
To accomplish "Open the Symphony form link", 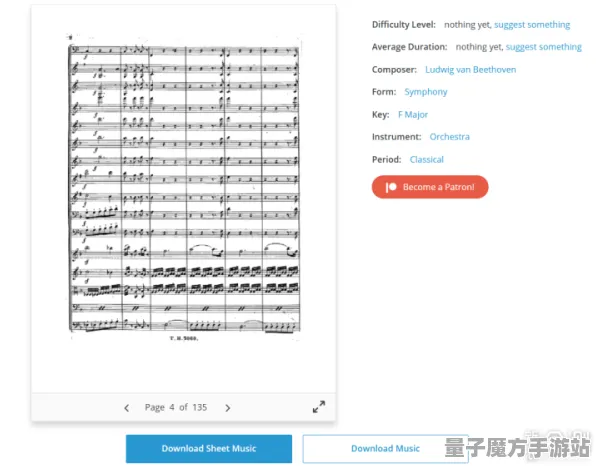I will click(x=426, y=92).
